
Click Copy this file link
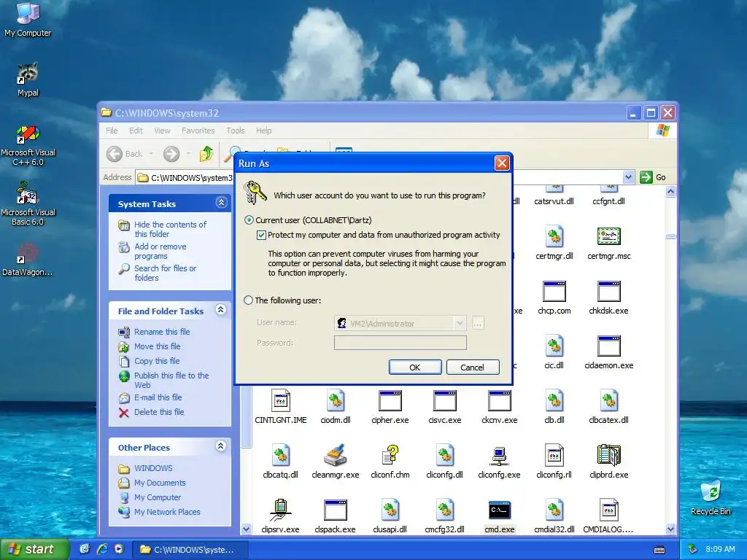(157, 361)
